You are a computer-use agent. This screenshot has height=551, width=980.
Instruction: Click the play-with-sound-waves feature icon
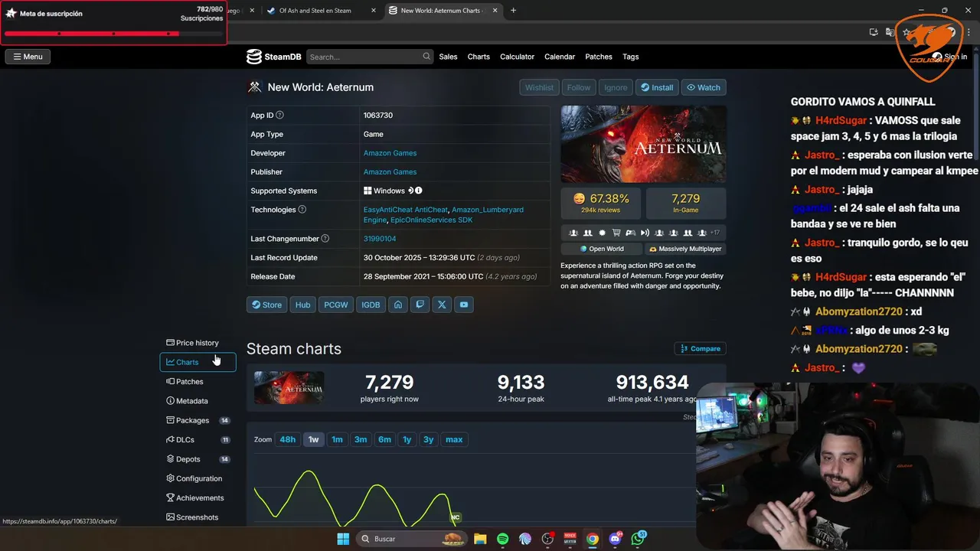tap(645, 233)
